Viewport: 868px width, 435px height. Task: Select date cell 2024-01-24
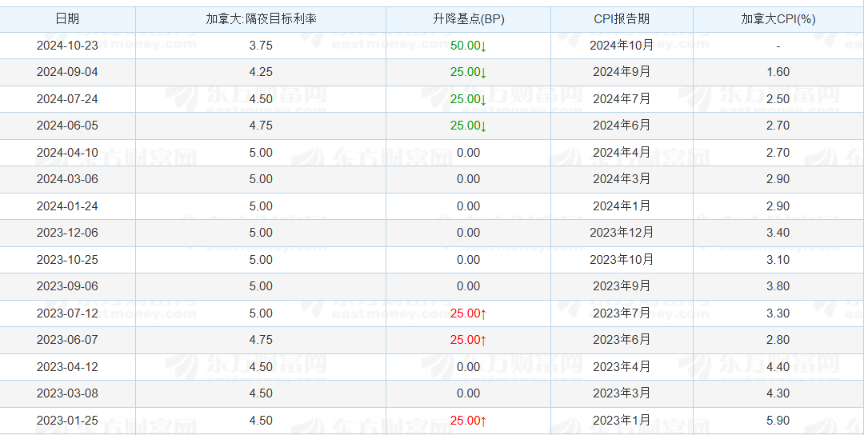pyautogui.click(x=67, y=206)
